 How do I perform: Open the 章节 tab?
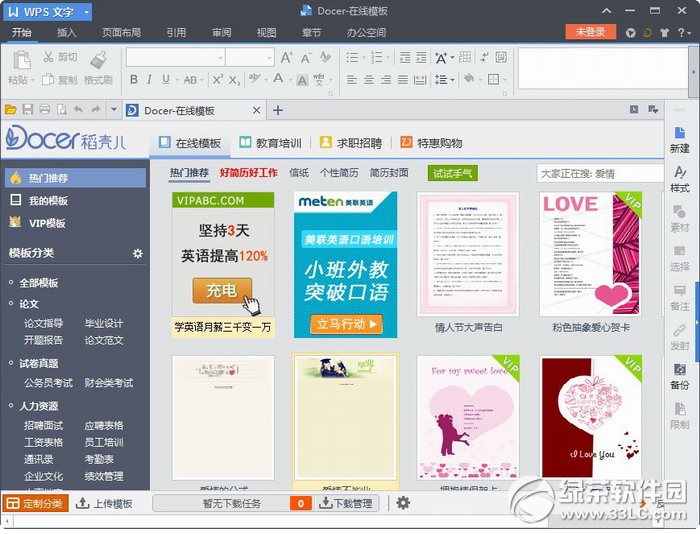pos(312,32)
